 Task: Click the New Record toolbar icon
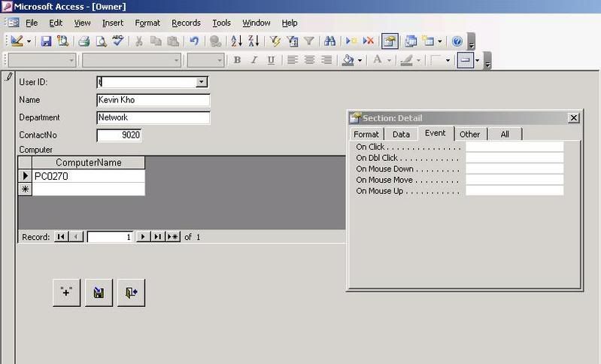(351, 41)
